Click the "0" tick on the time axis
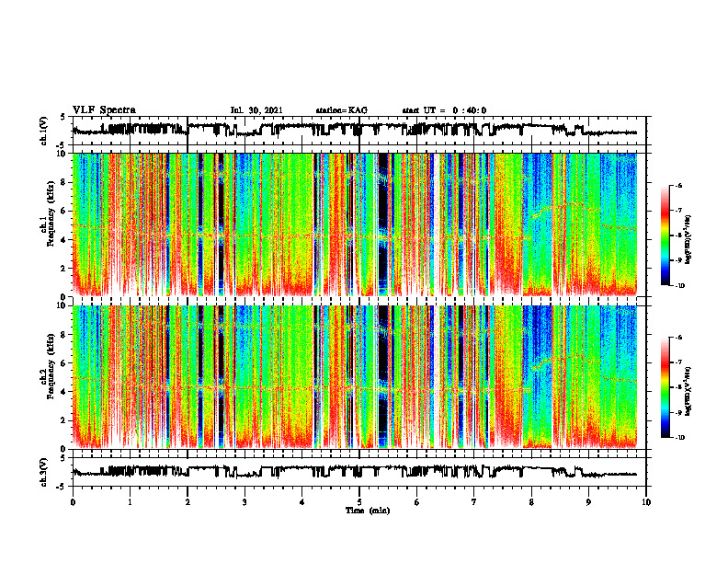The height and width of the screenshot is (563, 728). (x=73, y=502)
